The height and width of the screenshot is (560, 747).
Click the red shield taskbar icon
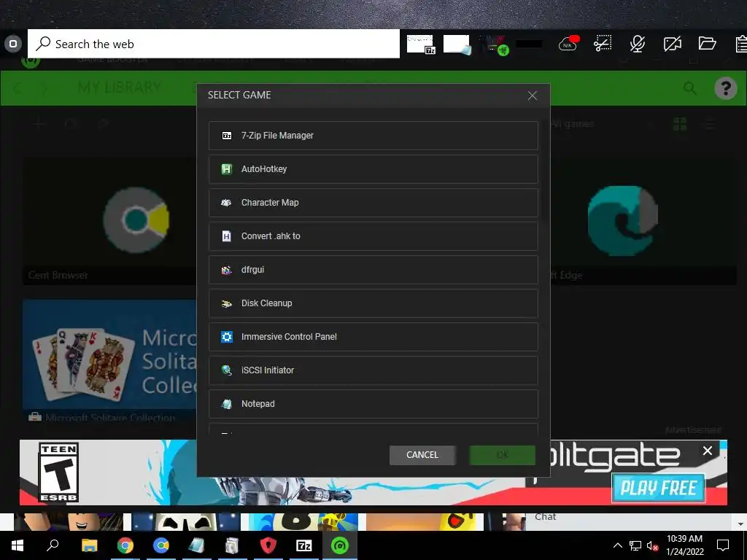[268, 545]
